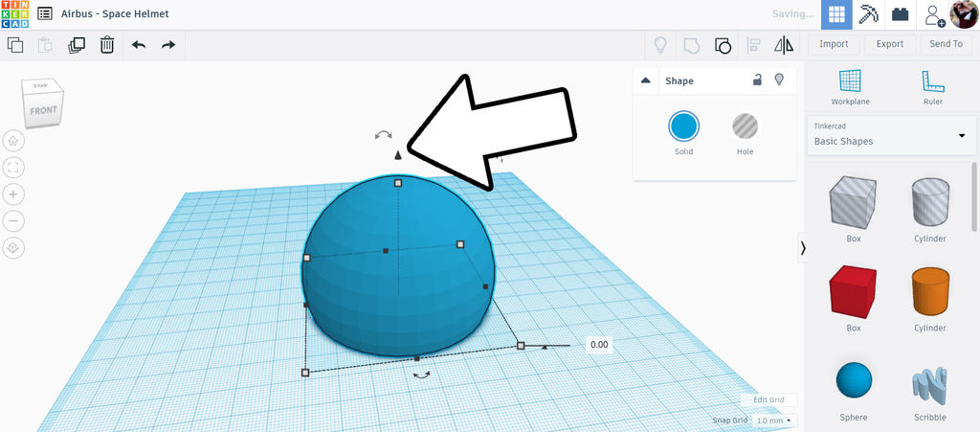The width and height of the screenshot is (980, 432).
Task: Click the ViewCube TOP face
Action: [x=40, y=85]
